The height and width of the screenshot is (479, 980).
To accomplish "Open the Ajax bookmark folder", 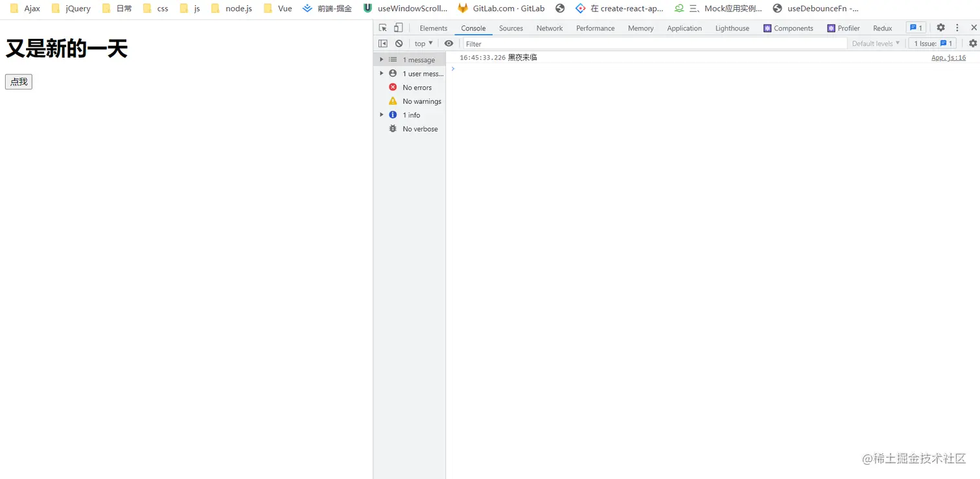I will (25, 8).
